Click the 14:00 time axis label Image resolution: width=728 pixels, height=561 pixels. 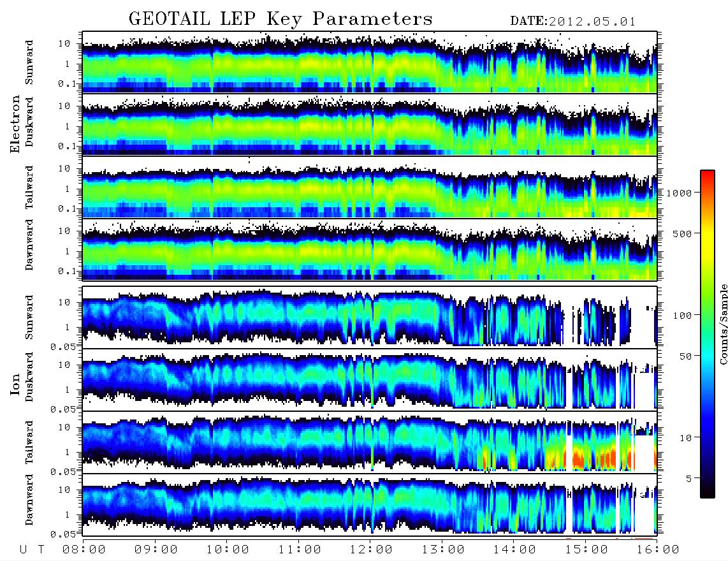coord(514,550)
